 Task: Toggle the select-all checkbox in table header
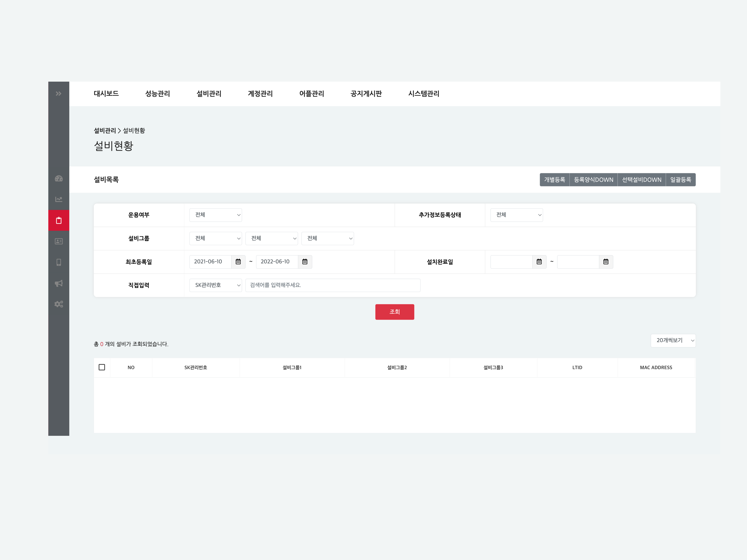(x=102, y=367)
